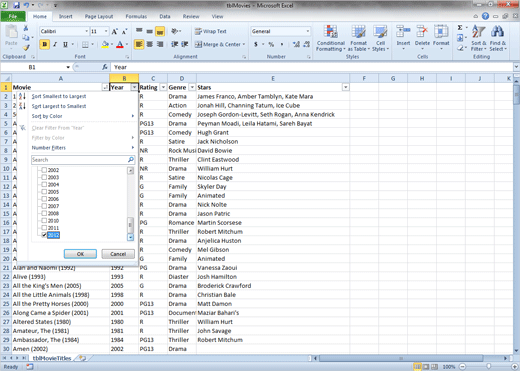
Task: Apply Accounting Number Format dollar icon
Action: [256, 44]
